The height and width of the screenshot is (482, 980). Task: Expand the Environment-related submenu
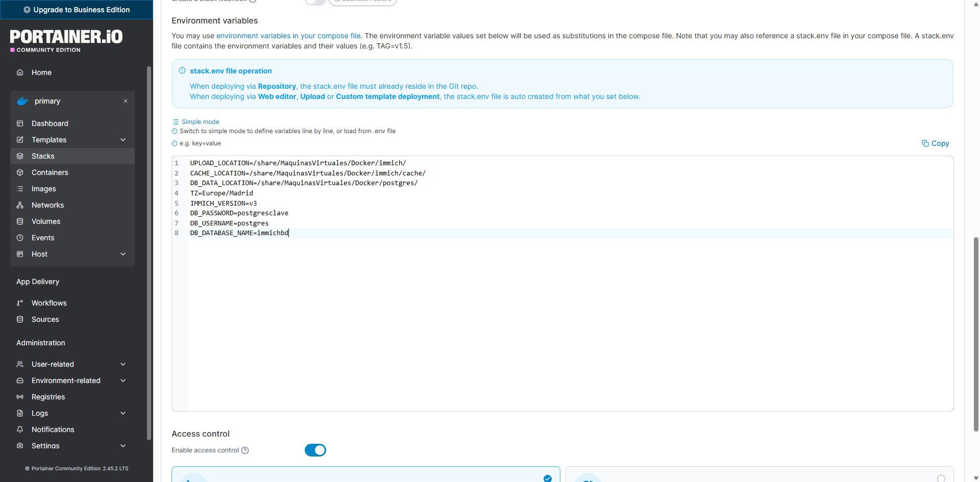[123, 380]
